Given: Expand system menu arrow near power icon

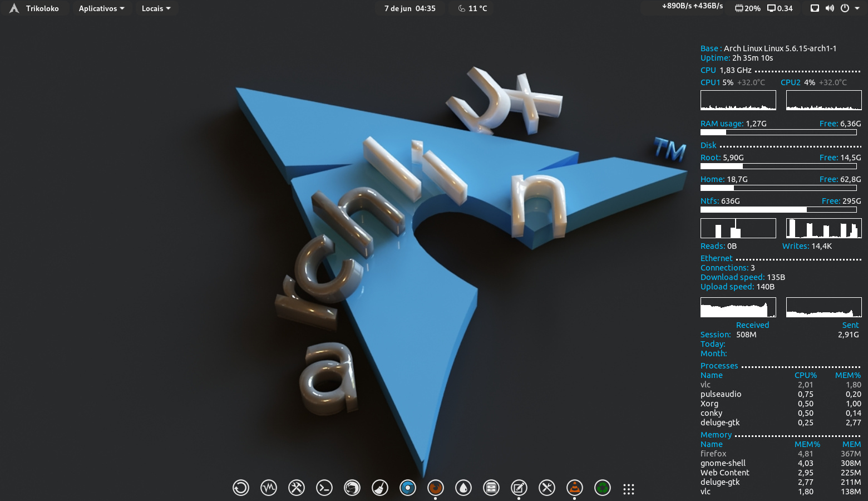Looking at the screenshot, I should point(857,8).
